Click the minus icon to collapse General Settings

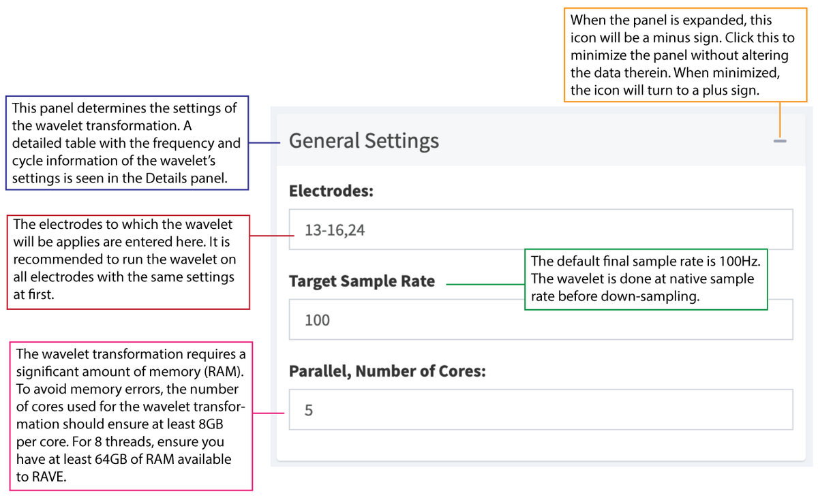coord(779,141)
